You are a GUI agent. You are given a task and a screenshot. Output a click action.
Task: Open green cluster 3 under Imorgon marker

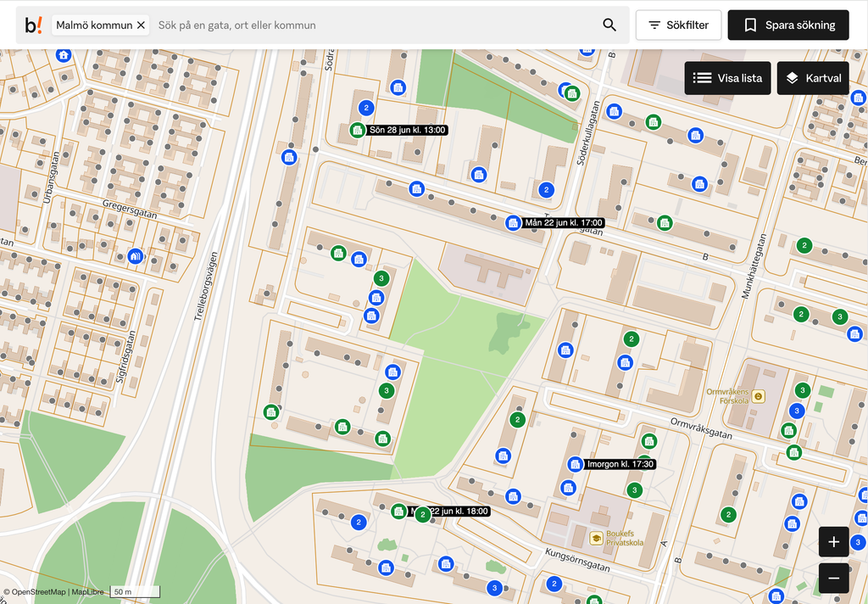634,489
